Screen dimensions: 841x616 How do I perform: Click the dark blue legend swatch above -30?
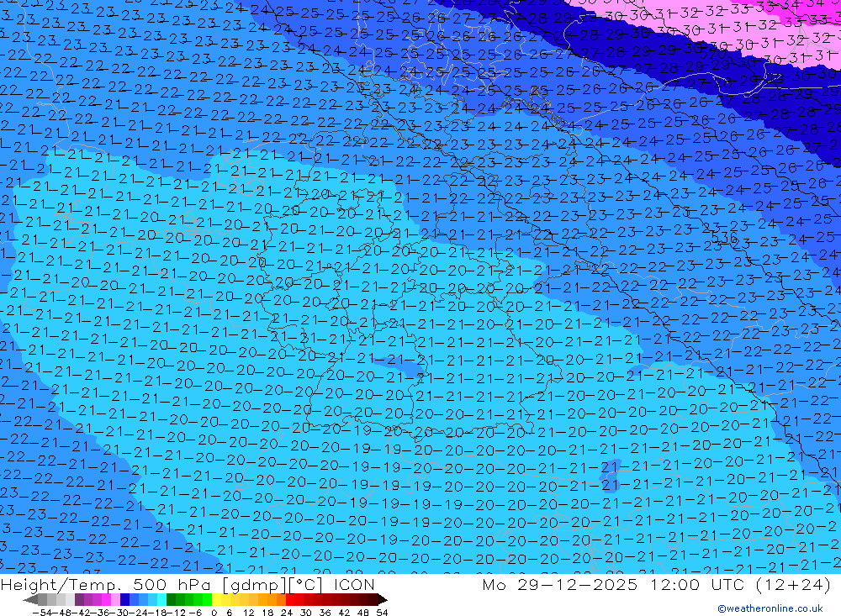click(124, 600)
